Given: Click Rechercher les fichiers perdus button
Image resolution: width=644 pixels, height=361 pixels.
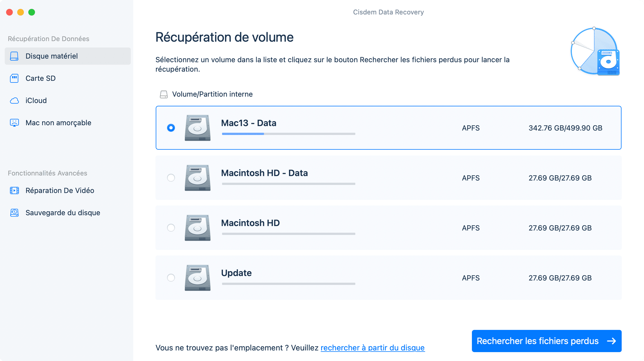Looking at the screenshot, I should coord(546,341).
